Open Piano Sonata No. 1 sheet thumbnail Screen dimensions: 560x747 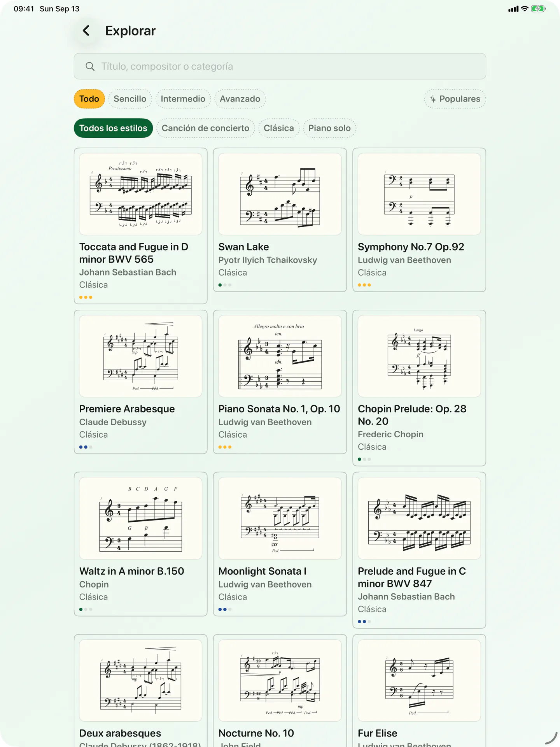[x=280, y=356]
